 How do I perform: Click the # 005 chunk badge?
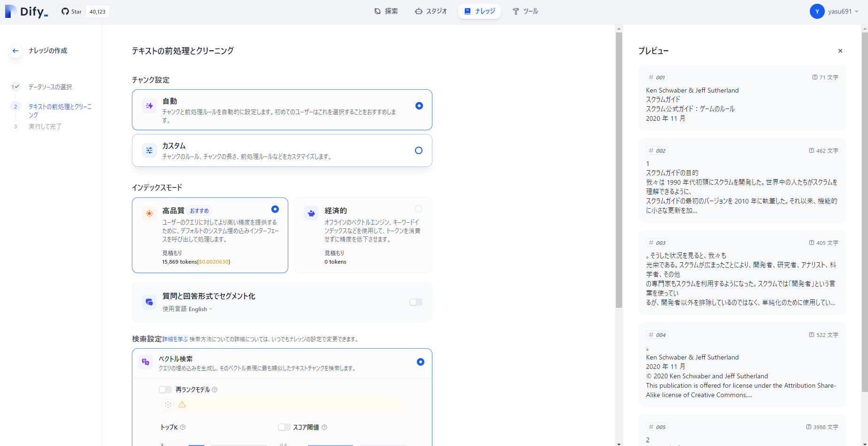tap(657, 427)
